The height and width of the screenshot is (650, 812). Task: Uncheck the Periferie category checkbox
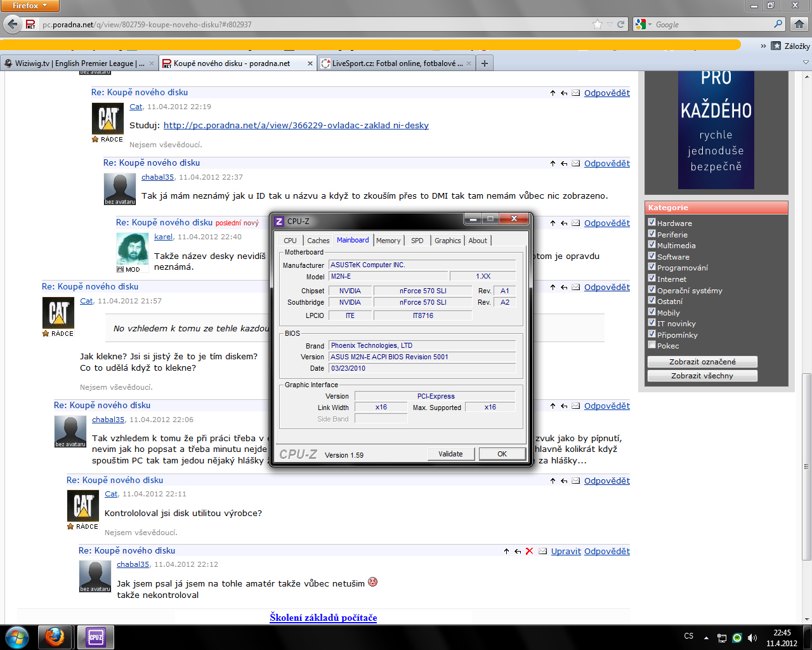652,234
